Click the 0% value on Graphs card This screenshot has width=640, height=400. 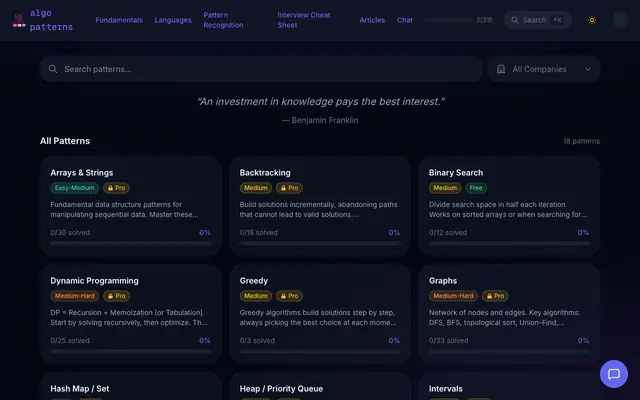click(583, 340)
